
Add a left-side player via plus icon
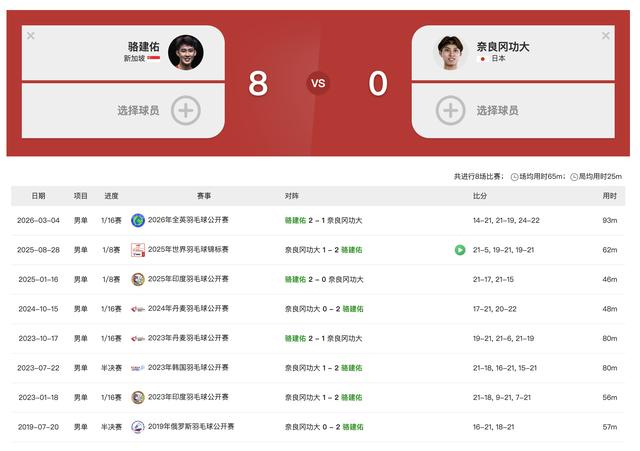tap(186, 110)
